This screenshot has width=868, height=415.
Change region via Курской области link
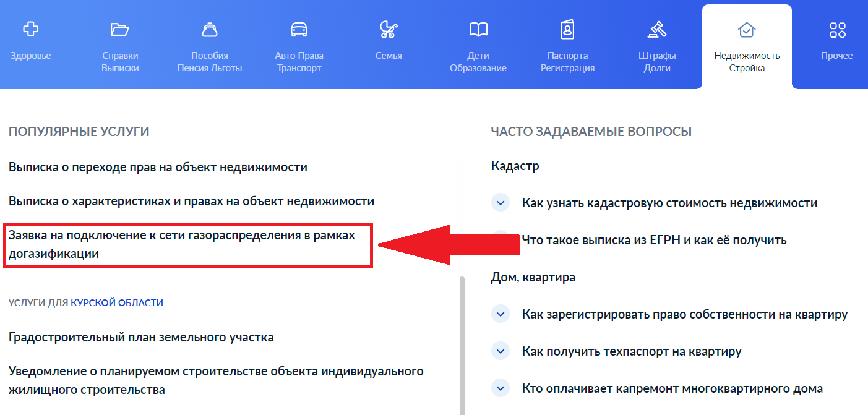click(x=117, y=302)
